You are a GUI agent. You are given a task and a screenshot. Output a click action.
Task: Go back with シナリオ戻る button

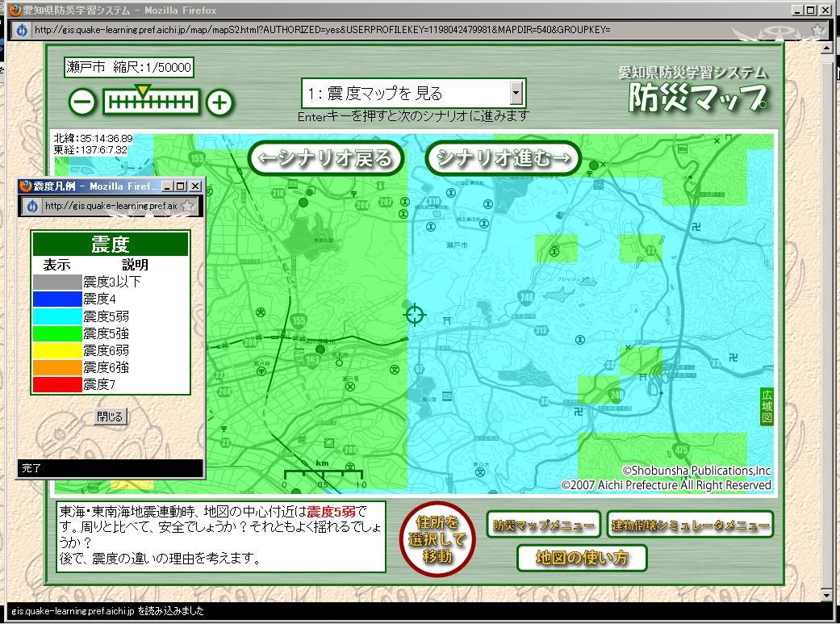point(326,157)
